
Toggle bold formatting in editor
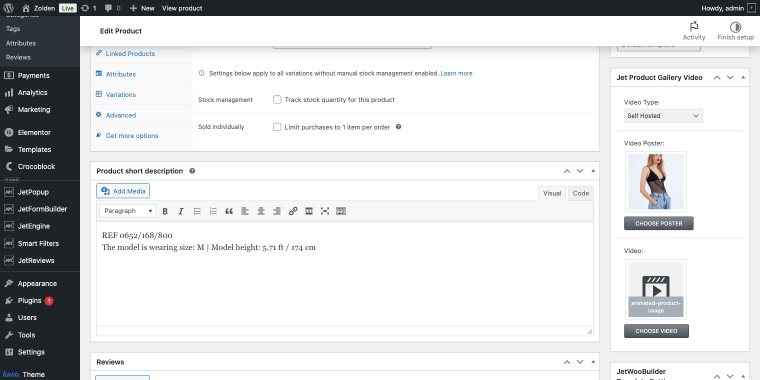165,211
